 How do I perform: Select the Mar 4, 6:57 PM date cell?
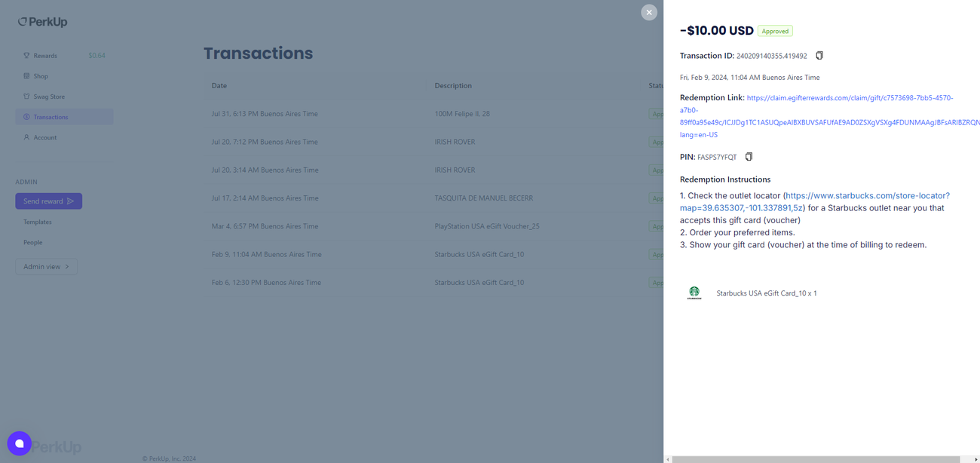tap(265, 226)
